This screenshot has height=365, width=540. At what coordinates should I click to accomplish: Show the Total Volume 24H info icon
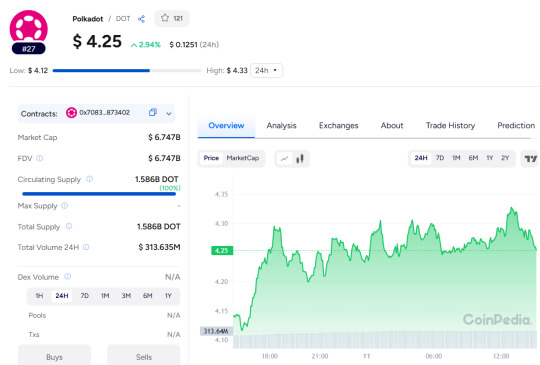point(86,247)
